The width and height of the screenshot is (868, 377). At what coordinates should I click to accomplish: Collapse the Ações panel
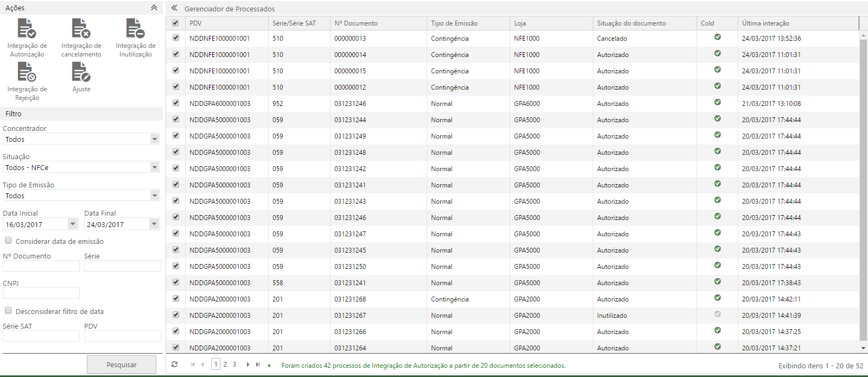(154, 8)
